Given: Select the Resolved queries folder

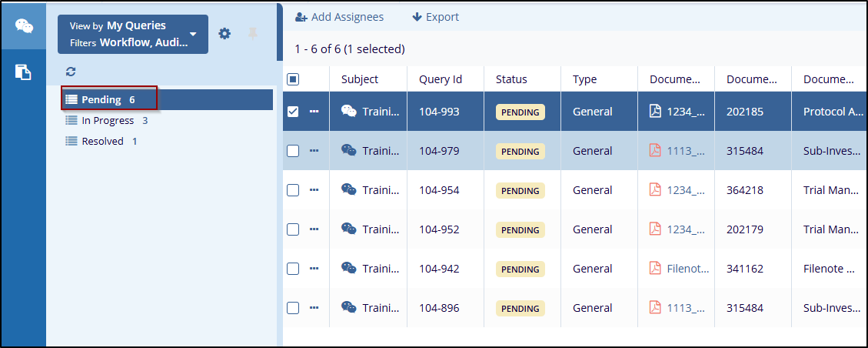Looking at the screenshot, I should (x=102, y=142).
